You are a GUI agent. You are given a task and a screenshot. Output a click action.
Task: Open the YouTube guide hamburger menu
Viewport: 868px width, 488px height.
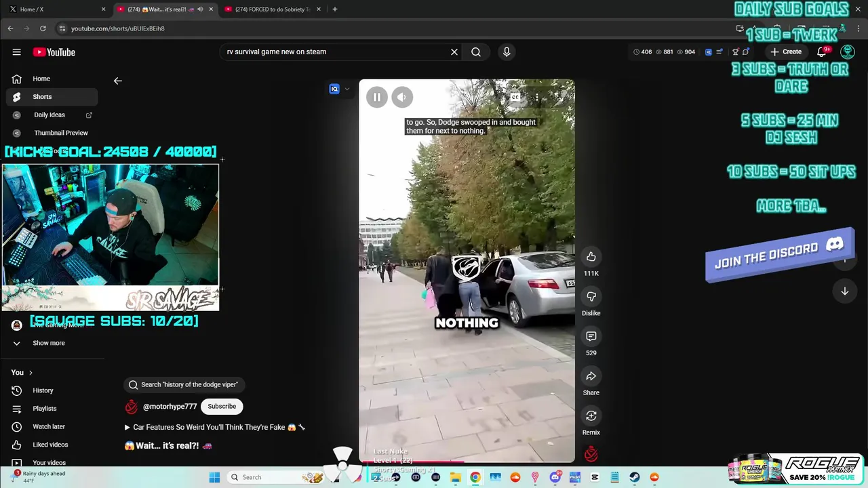(x=16, y=52)
